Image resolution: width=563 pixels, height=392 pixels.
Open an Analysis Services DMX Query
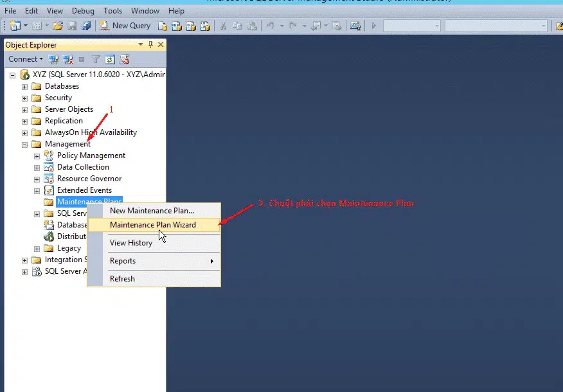pos(191,26)
